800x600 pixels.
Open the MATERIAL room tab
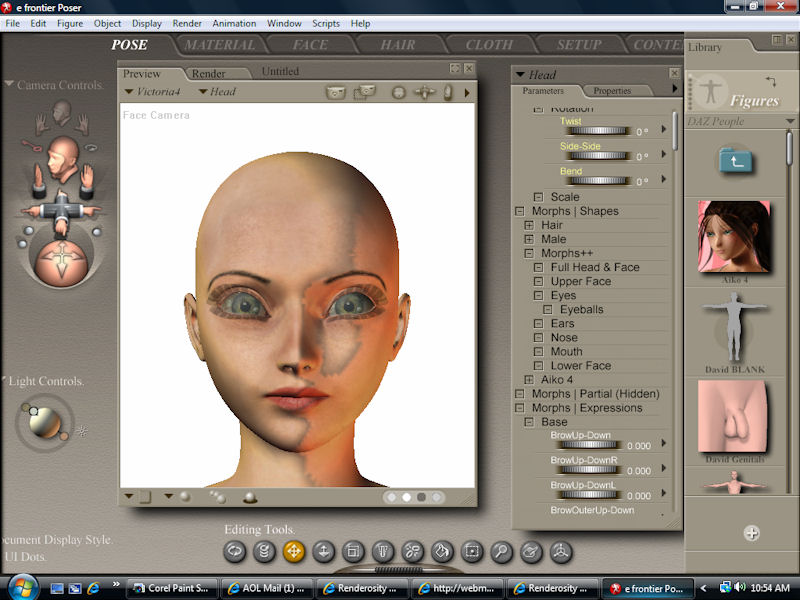219,45
